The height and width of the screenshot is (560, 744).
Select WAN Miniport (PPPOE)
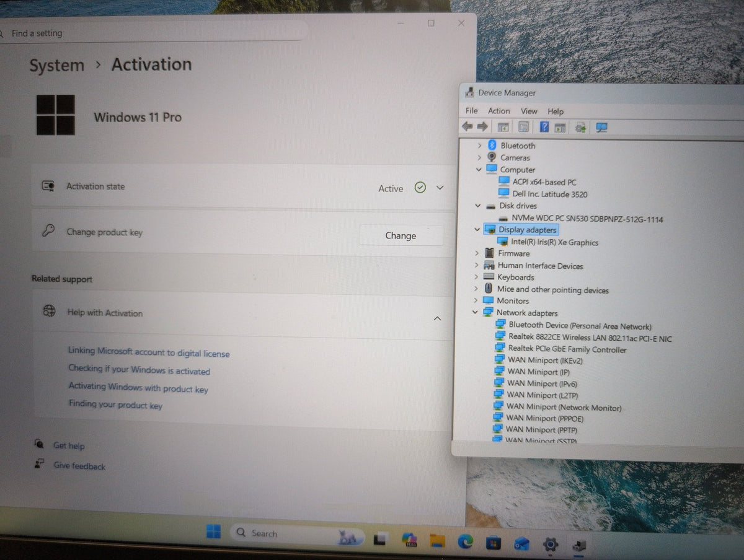click(x=544, y=419)
